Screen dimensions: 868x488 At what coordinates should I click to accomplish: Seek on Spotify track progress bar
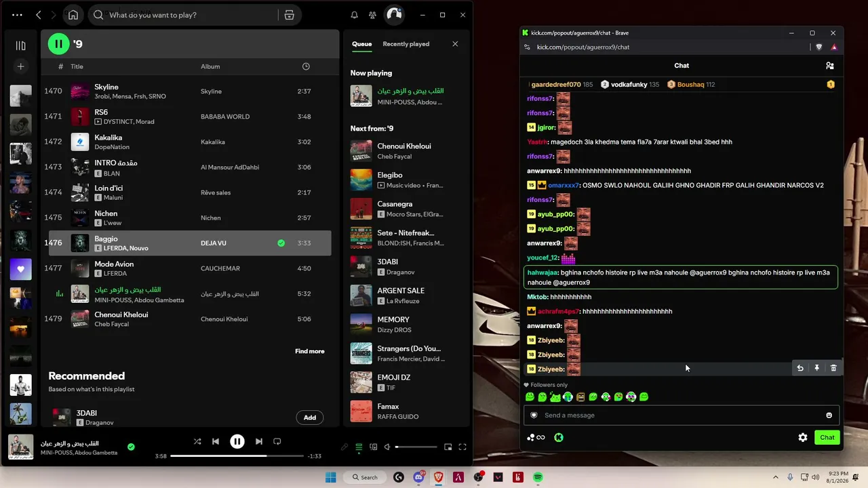[237, 456]
